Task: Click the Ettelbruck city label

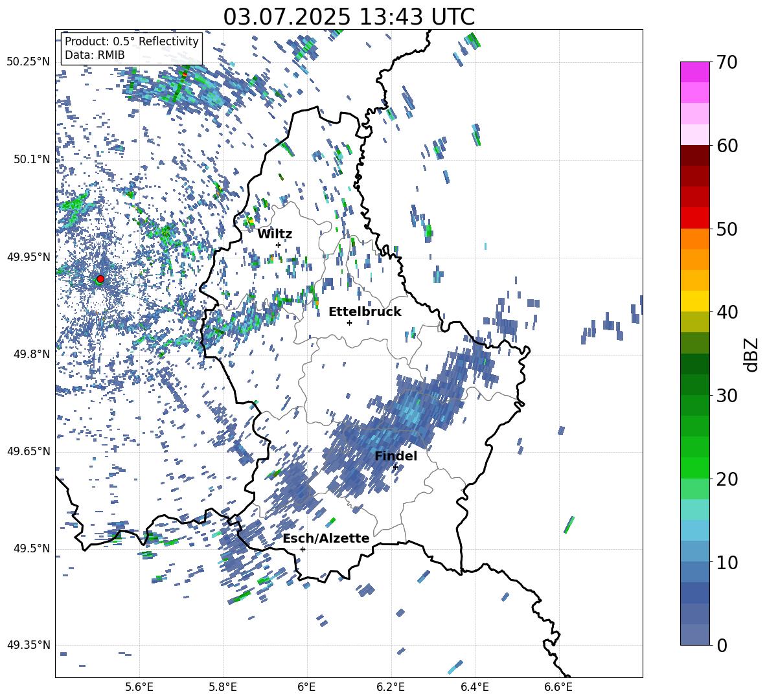Action: 365,312
